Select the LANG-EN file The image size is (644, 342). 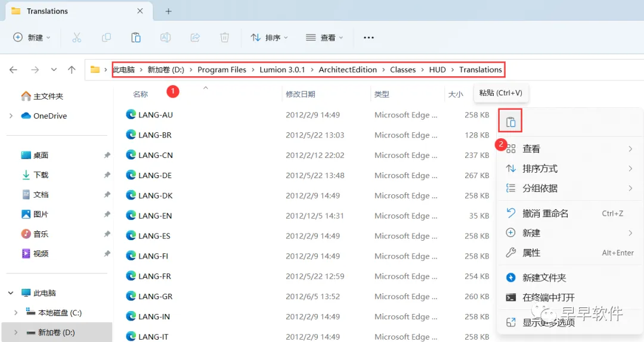click(x=149, y=216)
